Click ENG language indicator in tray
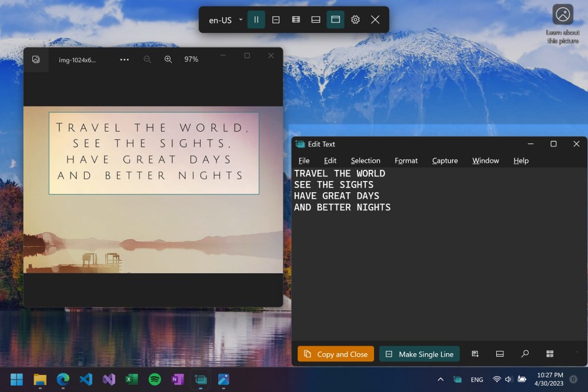 [x=477, y=380]
